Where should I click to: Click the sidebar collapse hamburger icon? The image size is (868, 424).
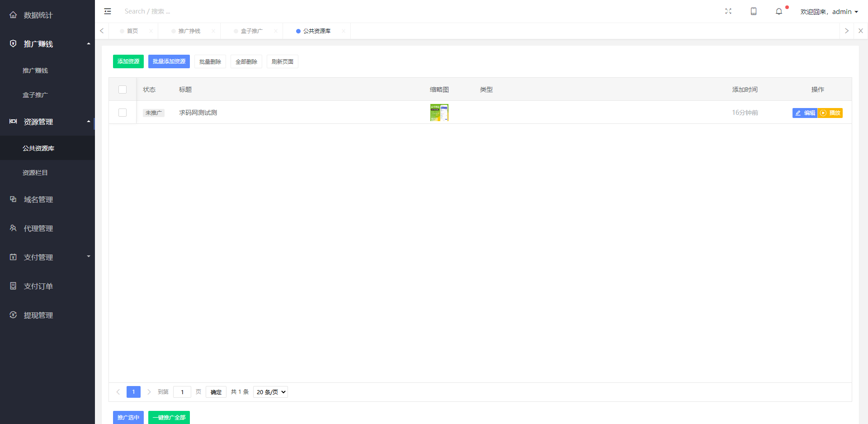(108, 11)
